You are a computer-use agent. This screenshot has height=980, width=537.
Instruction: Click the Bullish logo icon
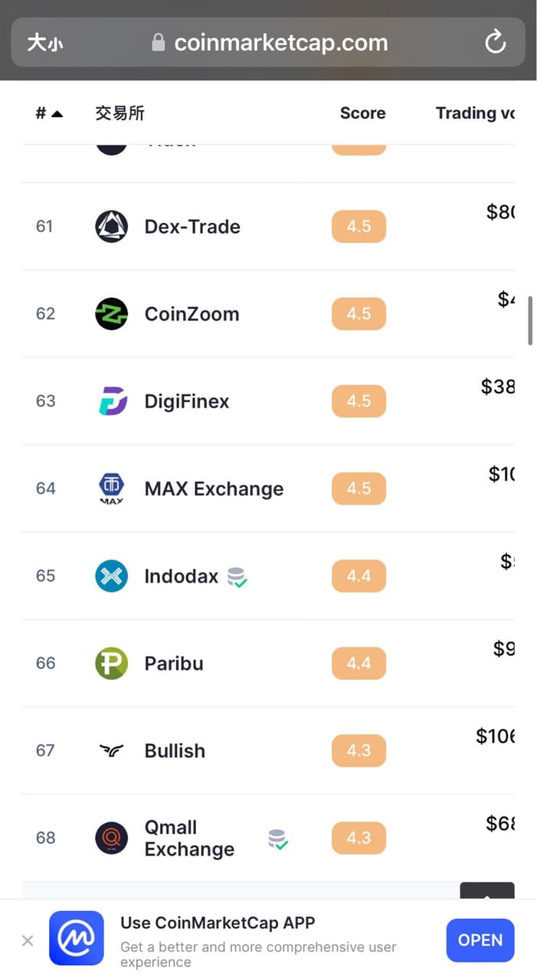pyautogui.click(x=112, y=750)
